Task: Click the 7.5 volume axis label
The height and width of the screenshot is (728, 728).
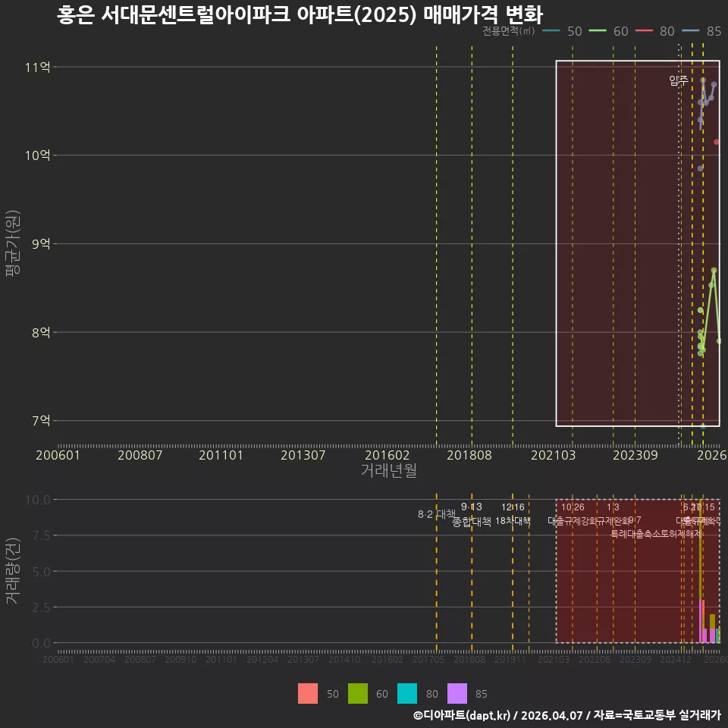Action: 41,535
